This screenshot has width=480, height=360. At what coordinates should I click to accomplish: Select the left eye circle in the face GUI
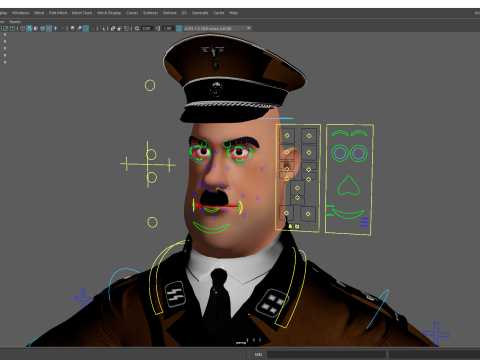click(x=340, y=153)
